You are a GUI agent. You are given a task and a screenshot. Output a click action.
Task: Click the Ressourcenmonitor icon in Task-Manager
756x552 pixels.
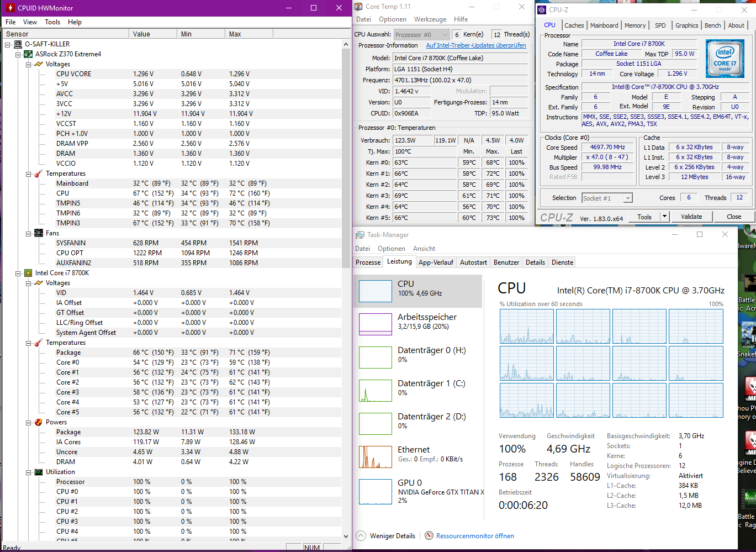(429, 535)
